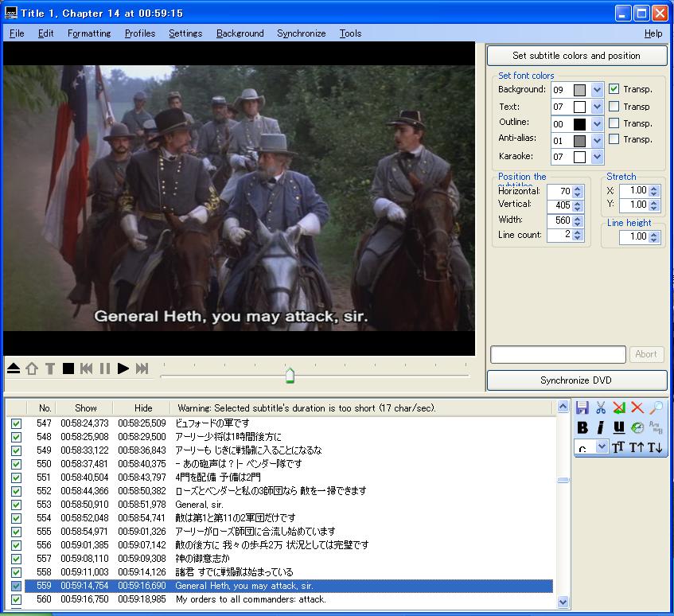Screen dimensions: 674x616
Task: Apply italic formatting to the subtitle
Action: point(601,428)
